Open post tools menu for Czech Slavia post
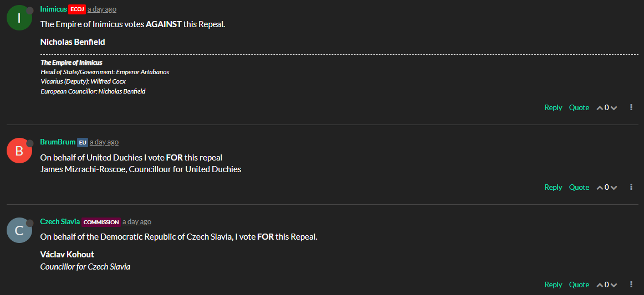This screenshot has height=295, width=644. pos(631,284)
